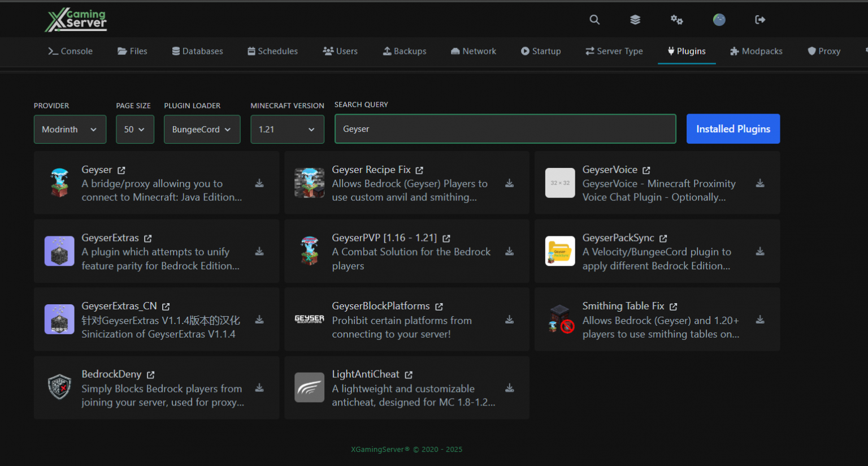
Task: Switch to the Console tab
Action: click(x=70, y=51)
